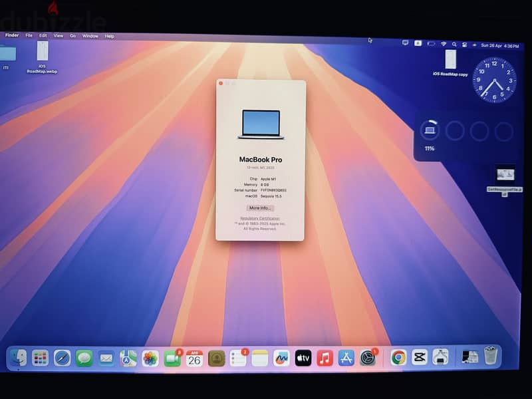Click the 'MacBook Pro' title text

pos(261,160)
